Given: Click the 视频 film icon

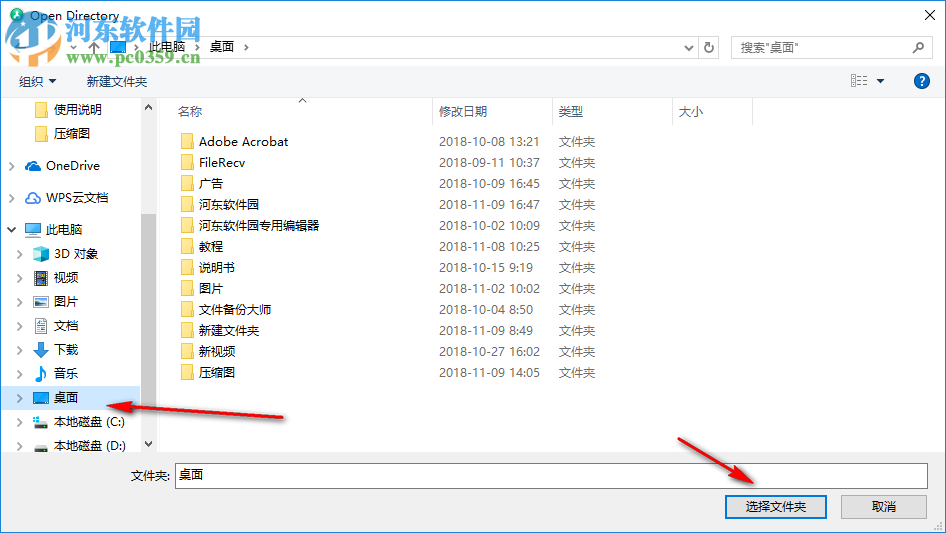Looking at the screenshot, I should click(x=40, y=278).
